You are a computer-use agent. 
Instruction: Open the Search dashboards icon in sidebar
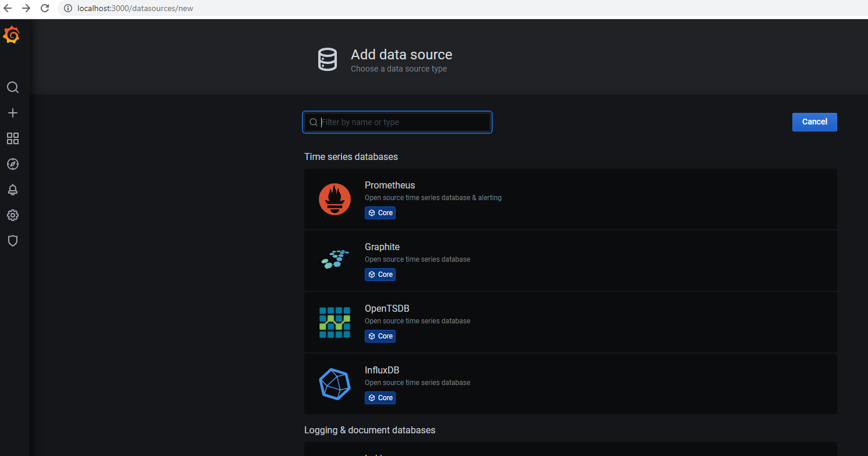pyautogui.click(x=13, y=87)
